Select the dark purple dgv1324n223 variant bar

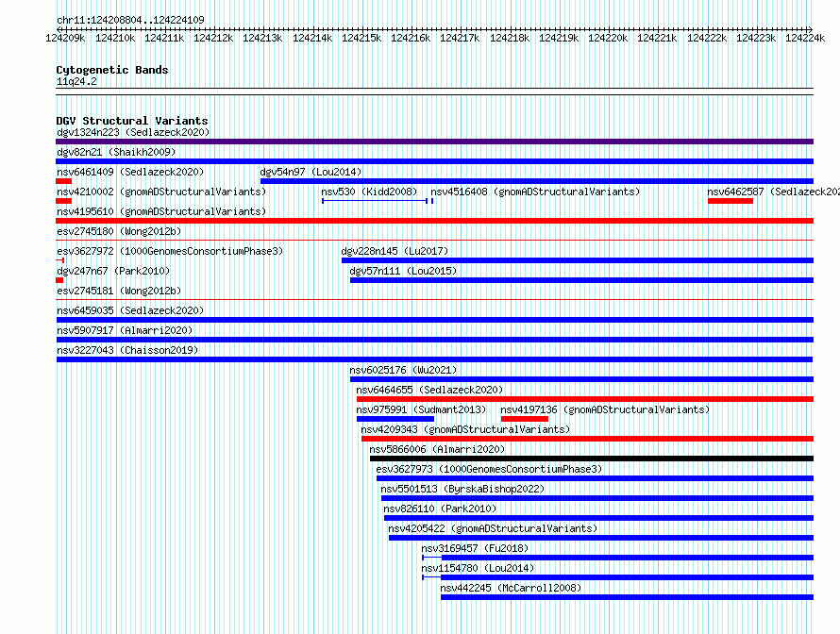tap(434, 142)
